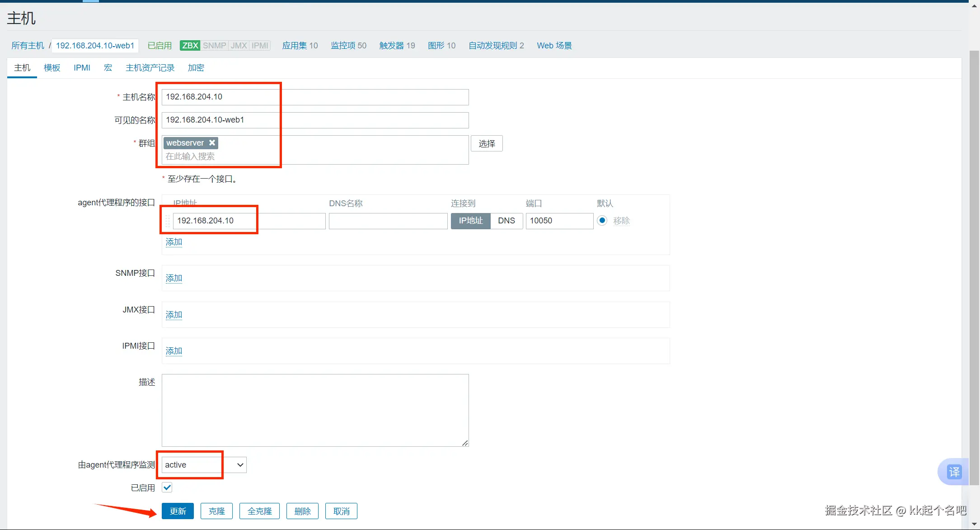
Task: Toggle the 已启用 enabled checkbox
Action: click(x=167, y=487)
